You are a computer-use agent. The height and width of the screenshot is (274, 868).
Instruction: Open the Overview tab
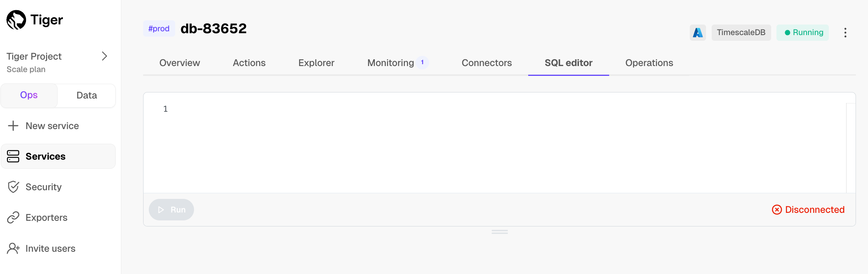click(x=180, y=63)
